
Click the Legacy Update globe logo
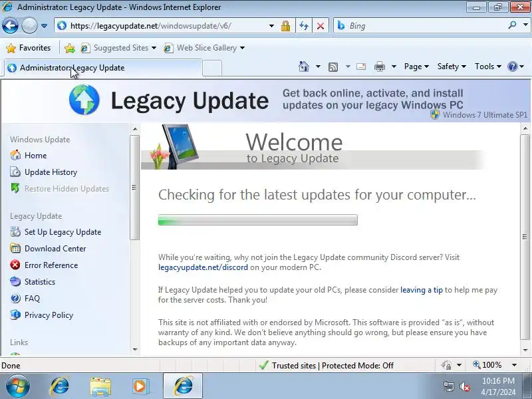pyautogui.click(x=84, y=100)
